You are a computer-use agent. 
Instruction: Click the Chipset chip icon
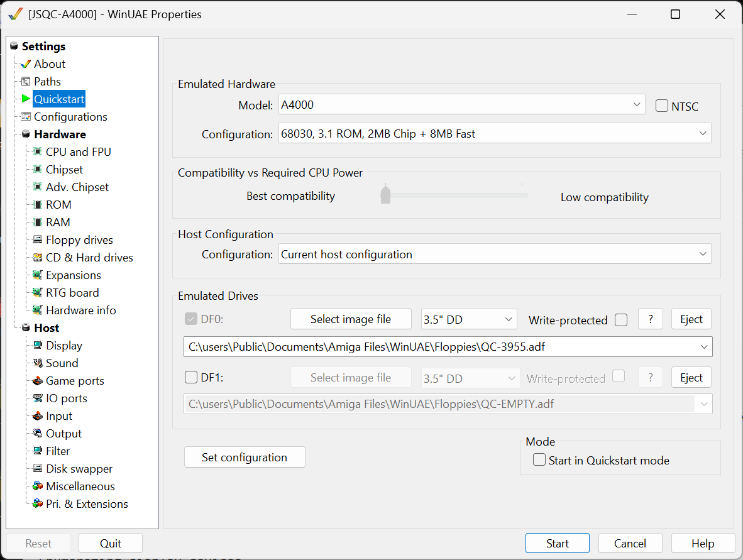[38, 169]
